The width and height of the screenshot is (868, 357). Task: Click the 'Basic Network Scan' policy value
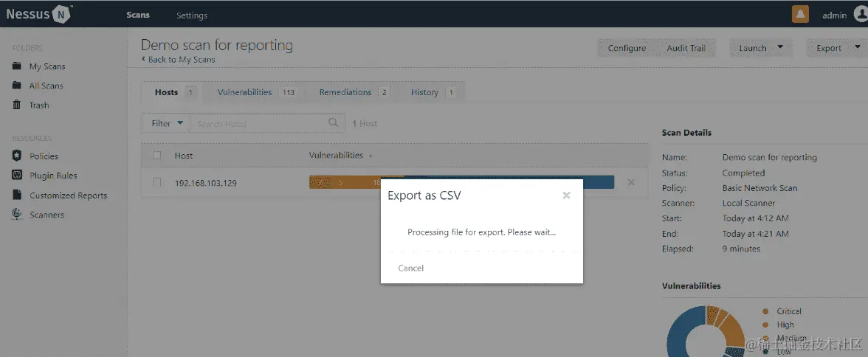[x=759, y=188]
